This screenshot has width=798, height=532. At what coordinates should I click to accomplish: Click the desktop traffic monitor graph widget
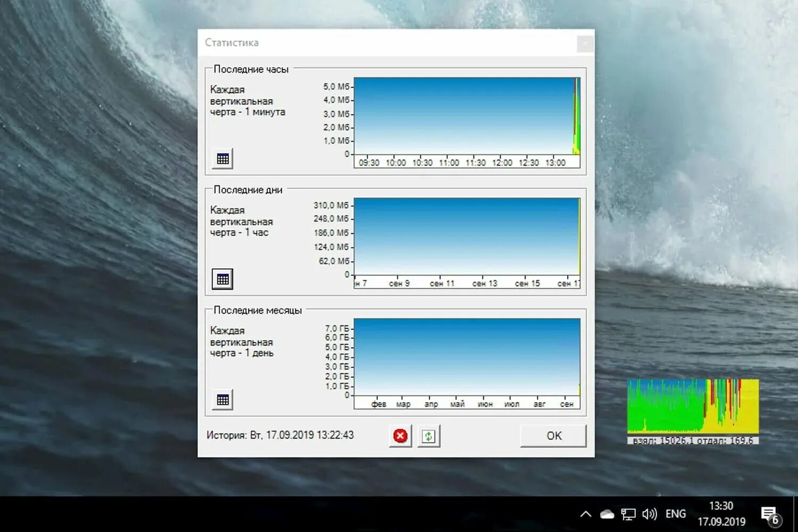(693, 406)
